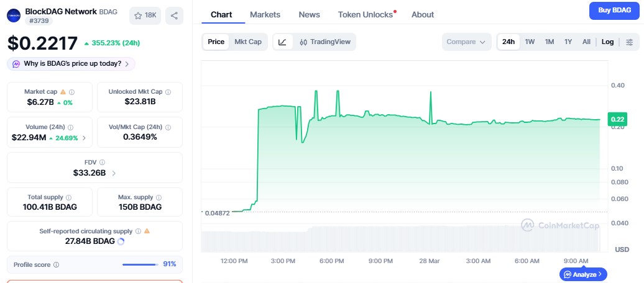Click the $6.27B market cap value
Viewport: 644px width, 283px height.
tap(40, 102)
